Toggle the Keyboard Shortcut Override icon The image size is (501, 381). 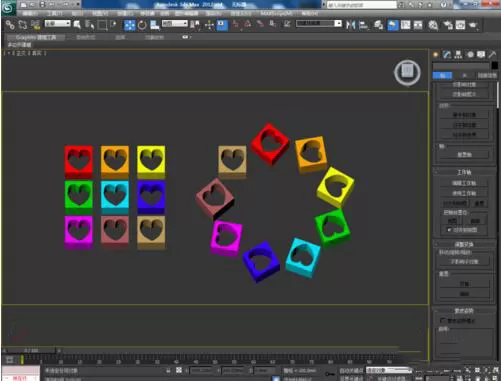tap(222, 25)
